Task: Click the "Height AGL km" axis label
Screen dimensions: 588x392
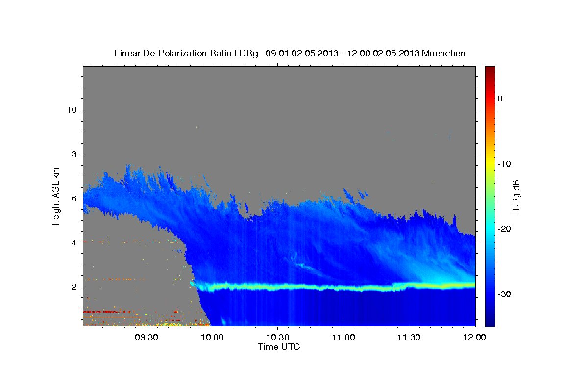Action: 56,196
